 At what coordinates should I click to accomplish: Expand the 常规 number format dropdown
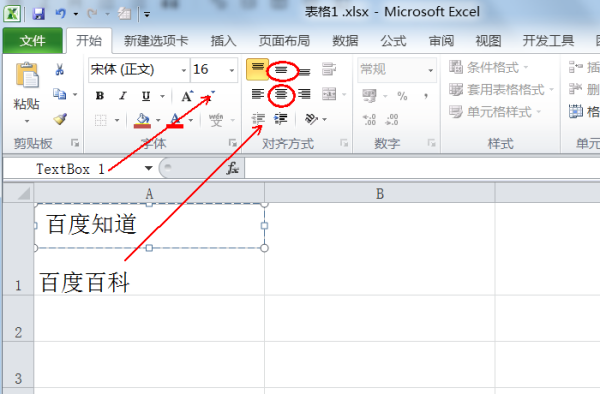(x=430, y=70)
